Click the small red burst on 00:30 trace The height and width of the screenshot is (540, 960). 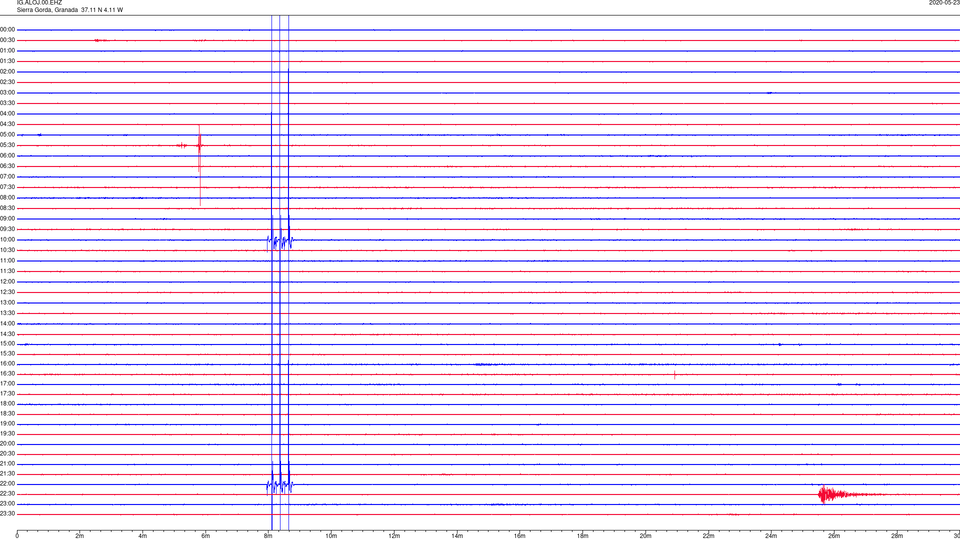tap(101, 40)
